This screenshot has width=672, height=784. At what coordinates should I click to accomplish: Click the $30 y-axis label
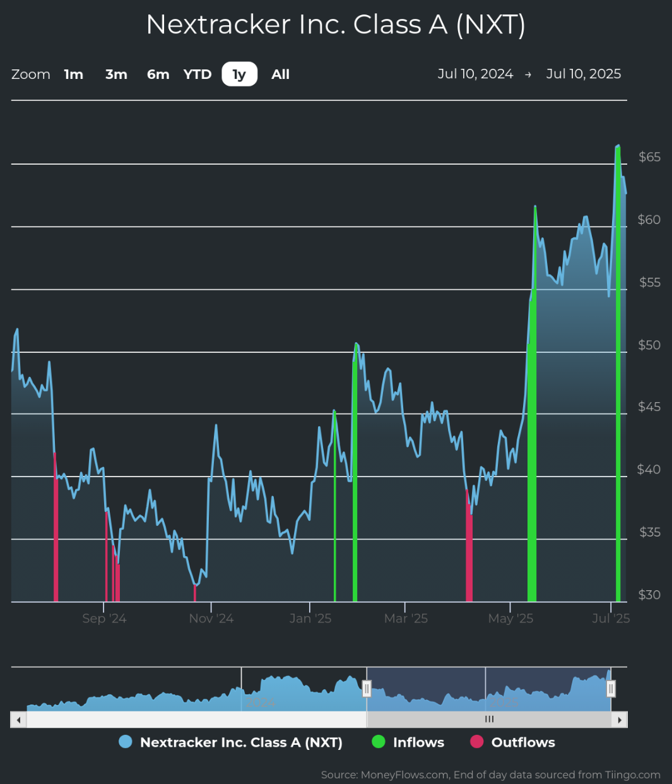649,595
